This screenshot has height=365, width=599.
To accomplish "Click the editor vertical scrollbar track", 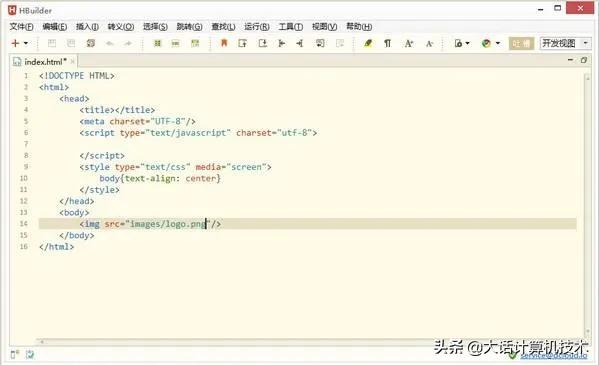I will click(x=587, y=204).
